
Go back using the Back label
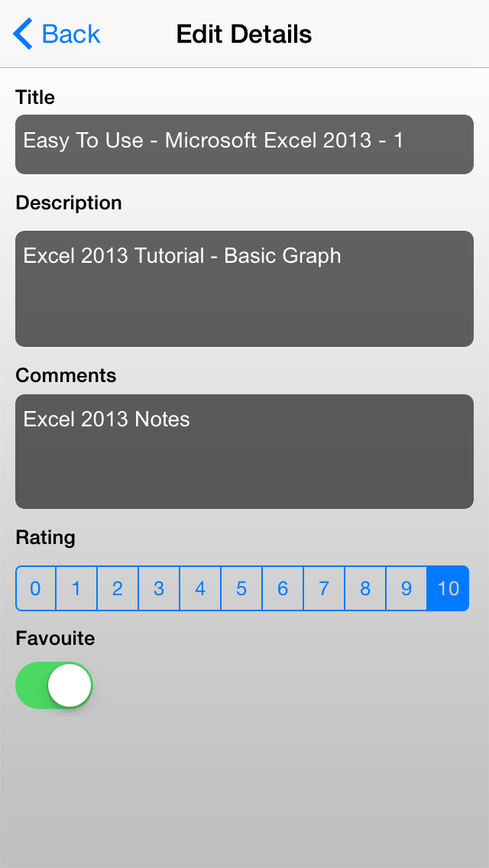coord(71,34)
